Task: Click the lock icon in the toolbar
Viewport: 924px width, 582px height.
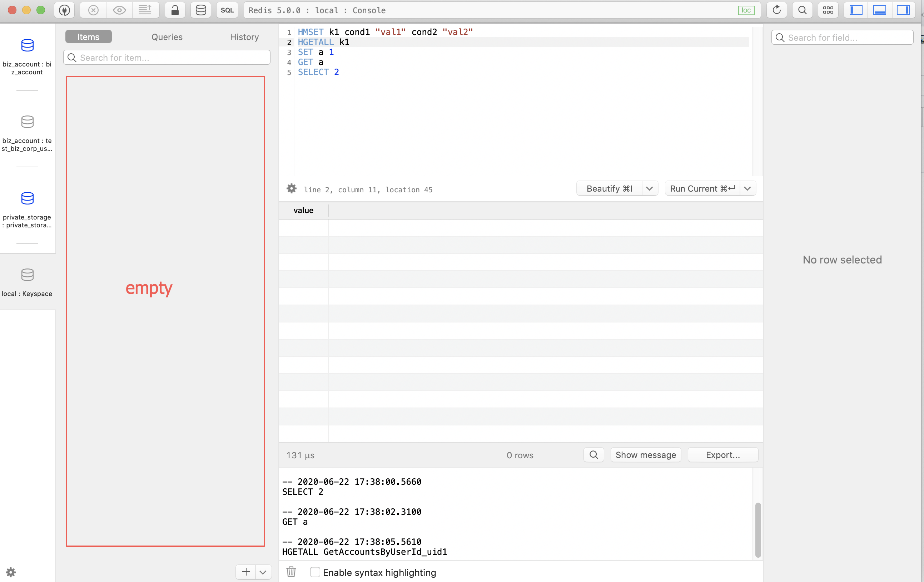Action: click(175, 10)
